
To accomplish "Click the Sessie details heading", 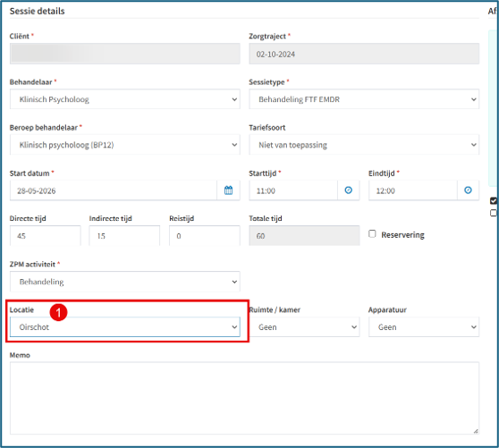I will (38, 11).
